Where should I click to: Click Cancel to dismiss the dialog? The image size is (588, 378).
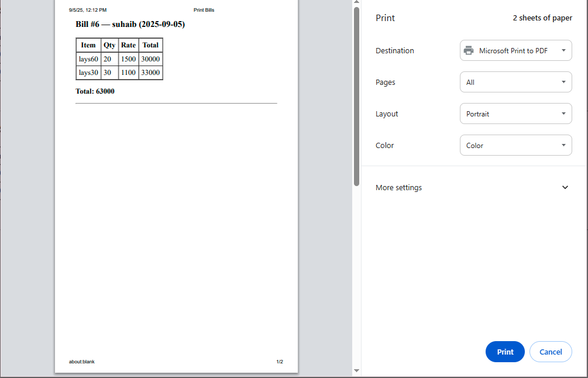point(550,352)
